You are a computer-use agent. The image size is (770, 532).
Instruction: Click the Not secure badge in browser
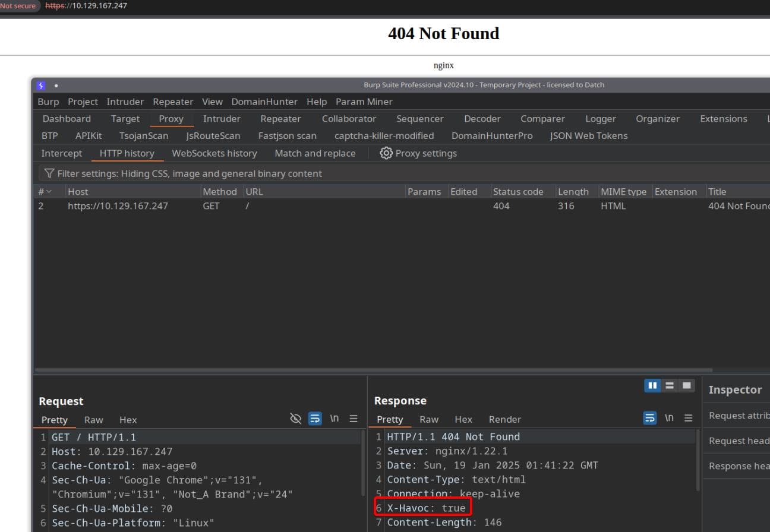[20, 6]
